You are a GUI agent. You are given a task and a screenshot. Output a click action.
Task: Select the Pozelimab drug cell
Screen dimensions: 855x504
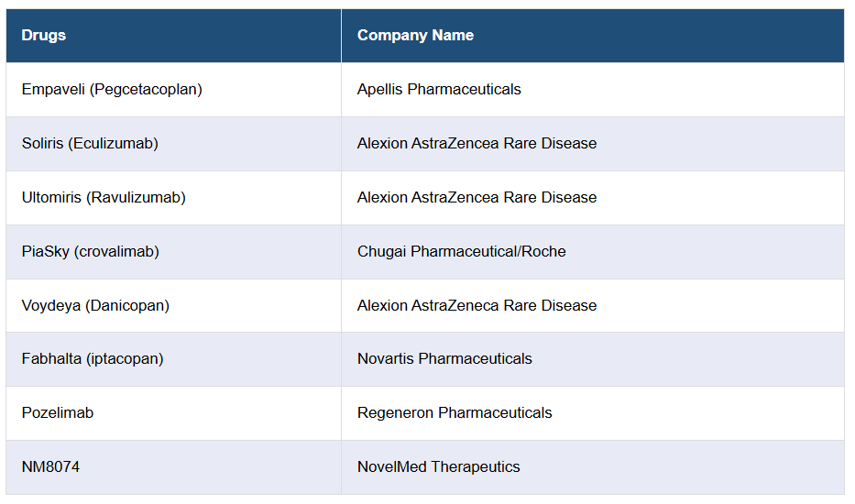(58, 413)
